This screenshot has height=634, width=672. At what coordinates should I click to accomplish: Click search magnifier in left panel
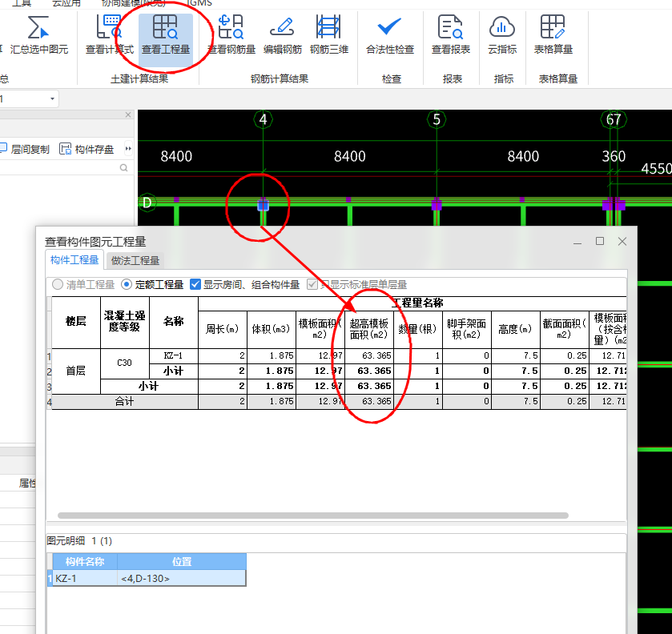pyautogui.click(x=123, y=168)
